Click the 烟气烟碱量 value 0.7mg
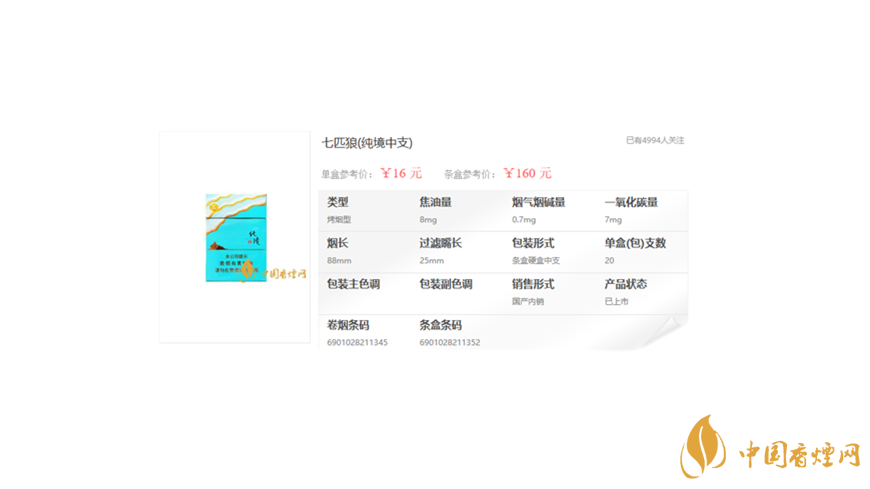This screenshot has width=870, height=489. [x=524, y=220]
